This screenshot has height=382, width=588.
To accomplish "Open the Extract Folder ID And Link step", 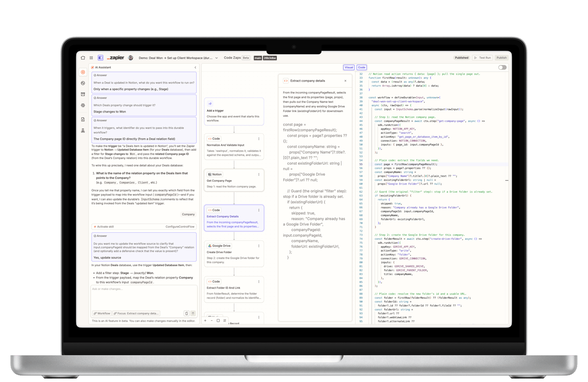I will (x=234, y=289).
